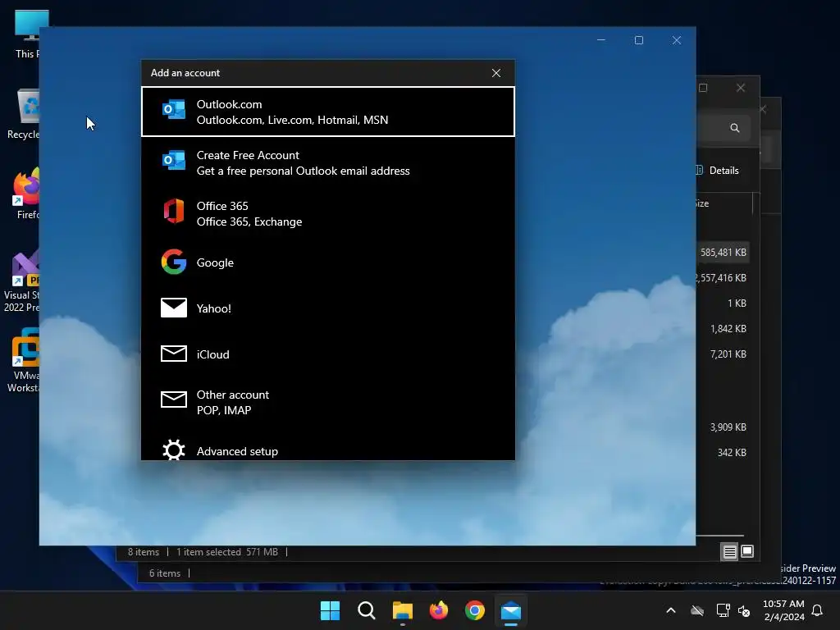Select the 557,416 KB file size cell
840x630 pixels.
coord(721,278)
